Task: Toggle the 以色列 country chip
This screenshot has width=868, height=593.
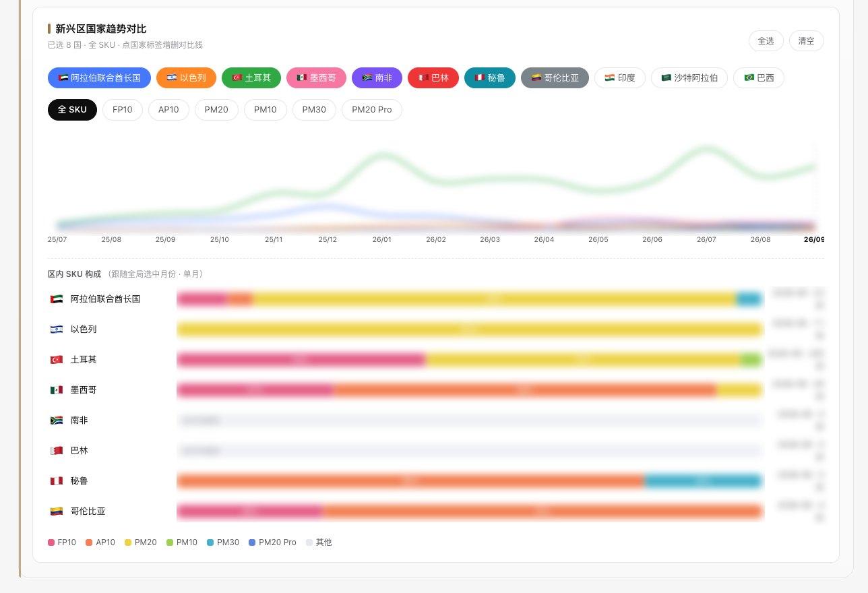Action: (186, 77)
